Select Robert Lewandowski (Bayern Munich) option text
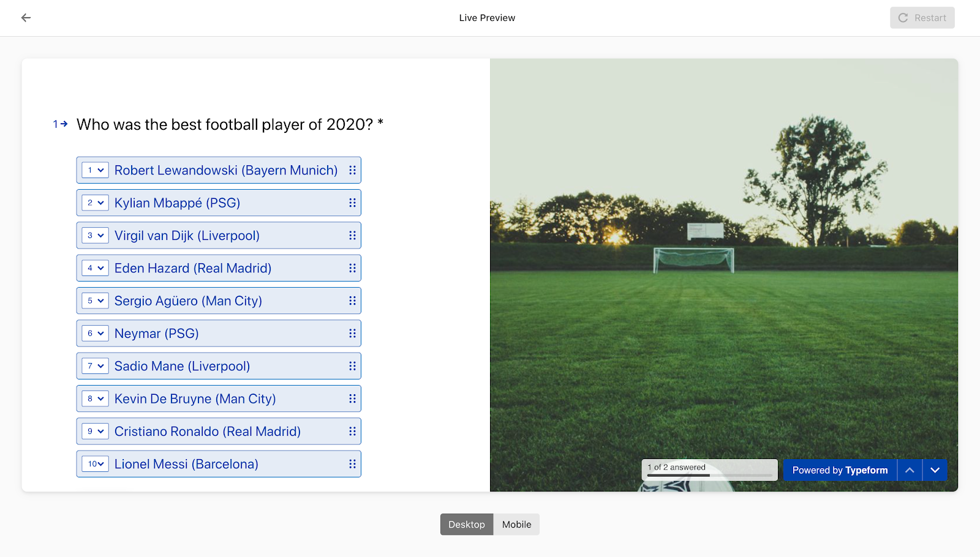Viewport: 980px width, 557px height. [226, 170]
